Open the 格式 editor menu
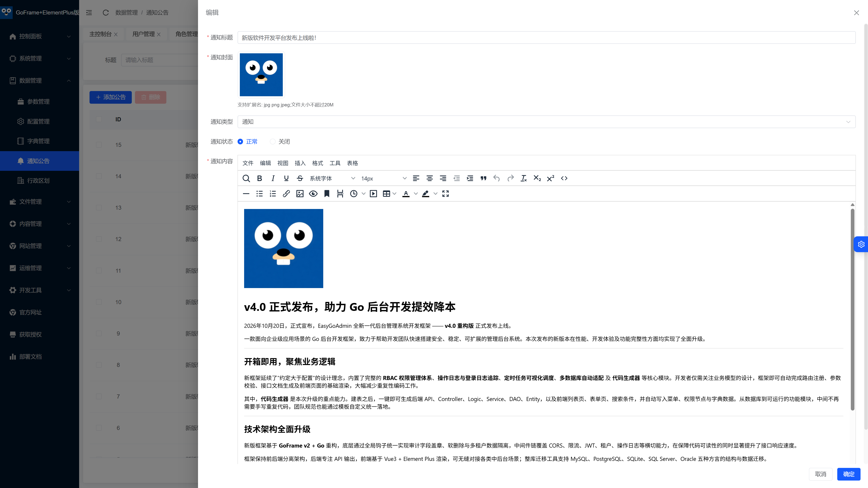Image resolution: width=868 pixels, height=488 pixels. pos(317,163)
